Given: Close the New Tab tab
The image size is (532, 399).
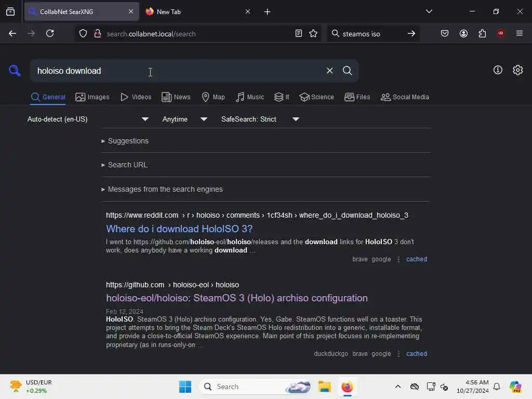Looking at the screenshot, I should pos(248,11).
